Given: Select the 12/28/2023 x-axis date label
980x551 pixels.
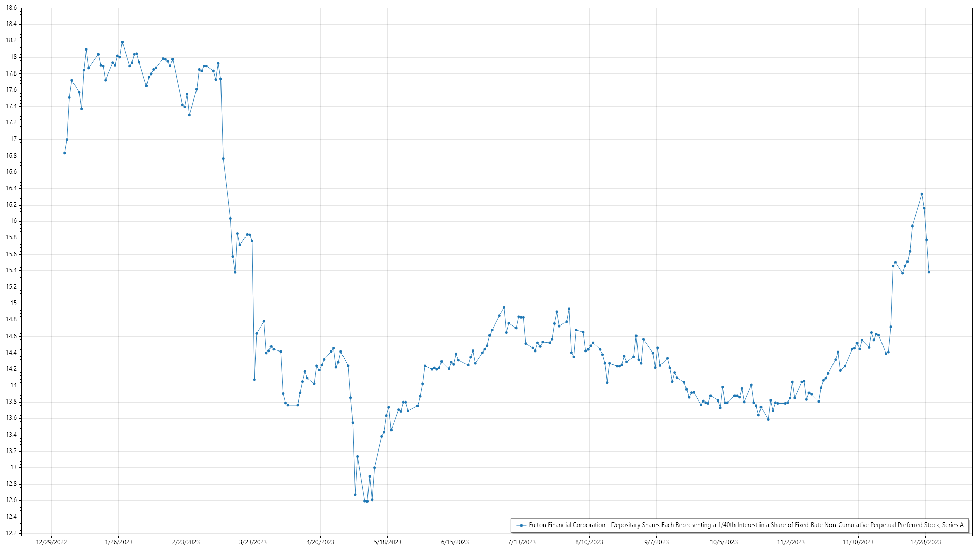Looking at the screenshot, I should coord(925,542).
